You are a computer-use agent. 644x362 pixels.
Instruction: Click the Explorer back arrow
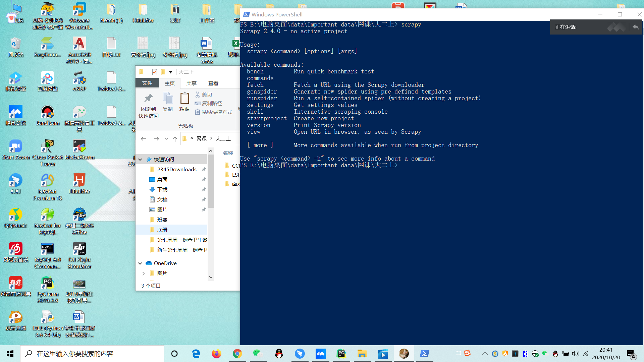click(x=144, y=139)
